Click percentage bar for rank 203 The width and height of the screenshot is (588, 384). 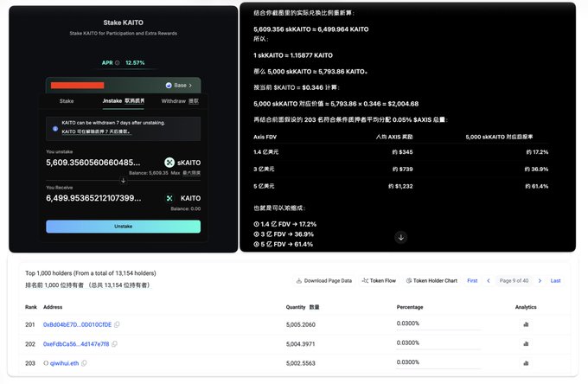pyautogui.click(x=438, y=368)
